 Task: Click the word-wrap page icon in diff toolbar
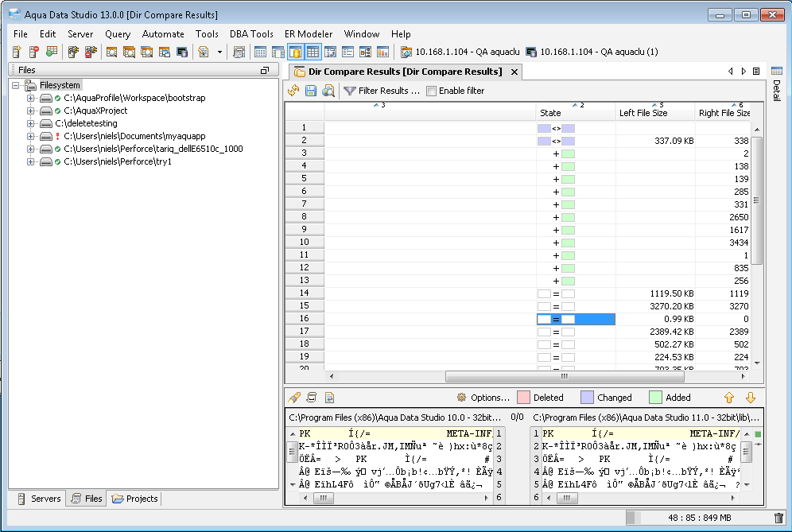pos(329,398)
